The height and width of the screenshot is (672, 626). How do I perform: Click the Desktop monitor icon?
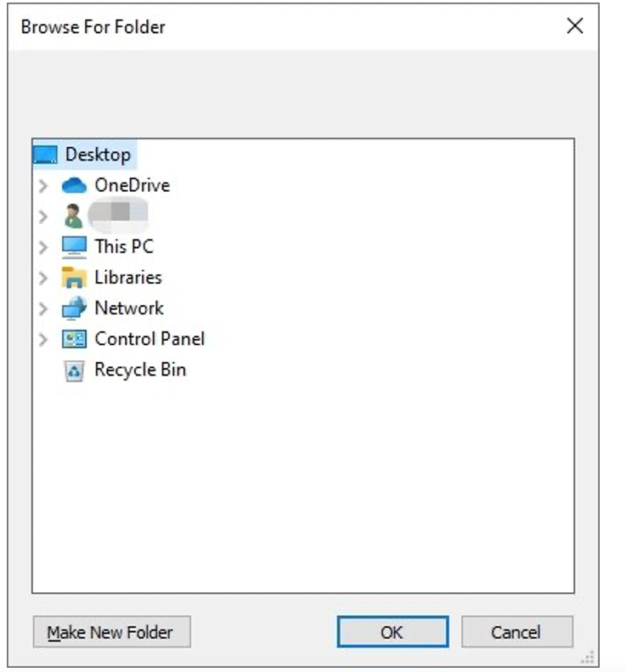tap(45, 155)
